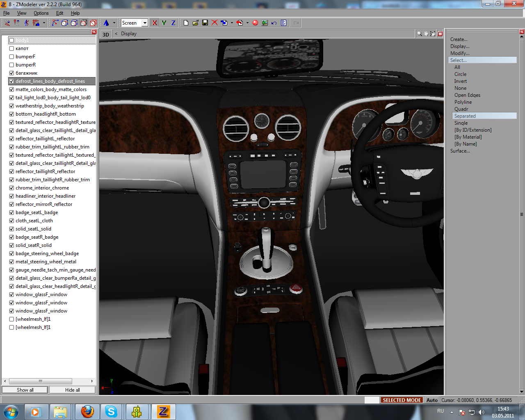Viewport: 525px width, 420px height.
Task: Check the bumperR object checkbox
Action: click(x=11, y=65)
